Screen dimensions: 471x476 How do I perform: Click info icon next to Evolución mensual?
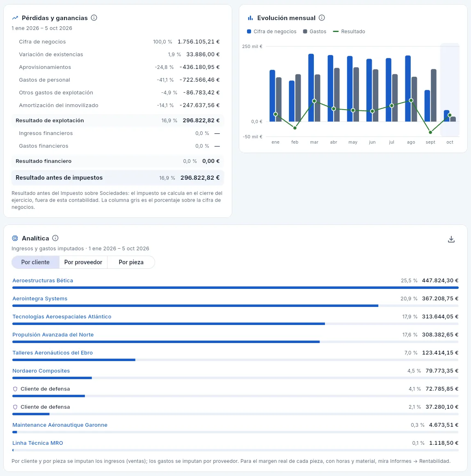click(322, 18)
